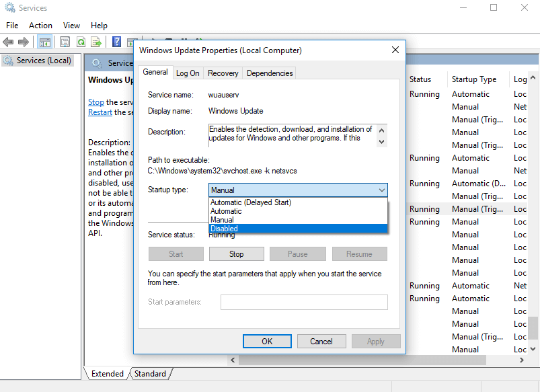The image size is (540, 392).
Task: Click the greyed Apply button
Action: [x=376, y=342]
